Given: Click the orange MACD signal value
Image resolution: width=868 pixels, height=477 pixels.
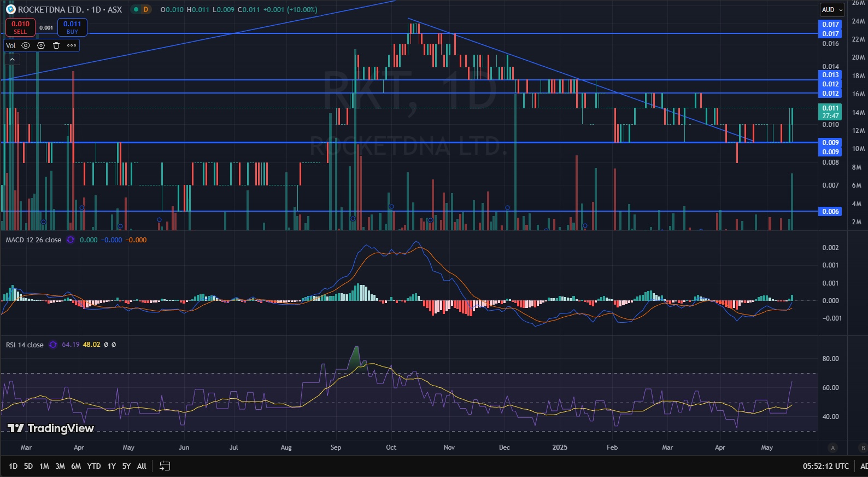Looking at the screenshot, I should pyautogui.click(x=136, y=240).
